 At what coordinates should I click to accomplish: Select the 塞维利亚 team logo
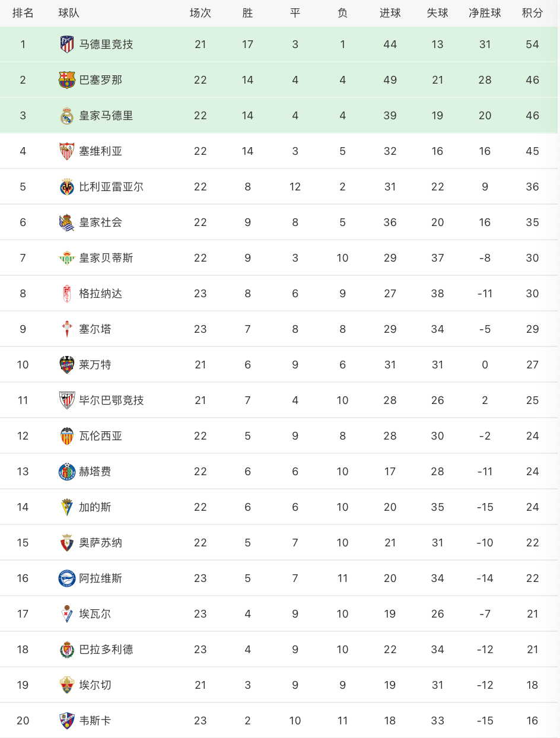(x=67, y=151)
